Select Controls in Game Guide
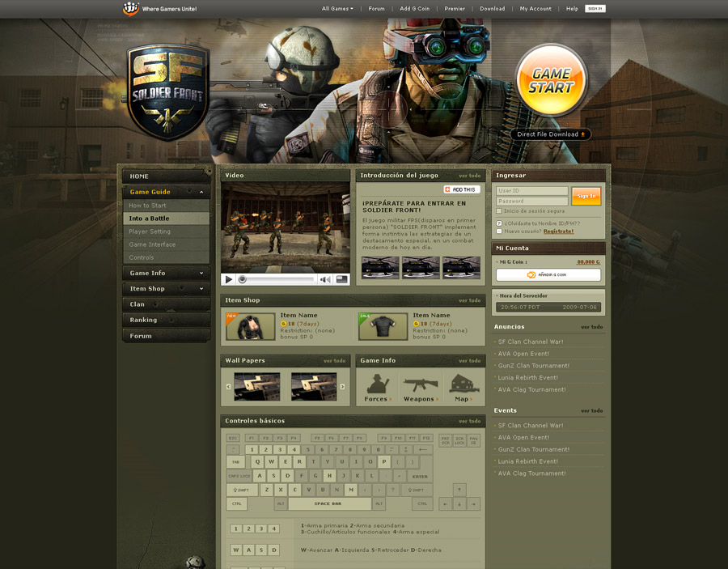The image size is (728, 569). (166, 257)
